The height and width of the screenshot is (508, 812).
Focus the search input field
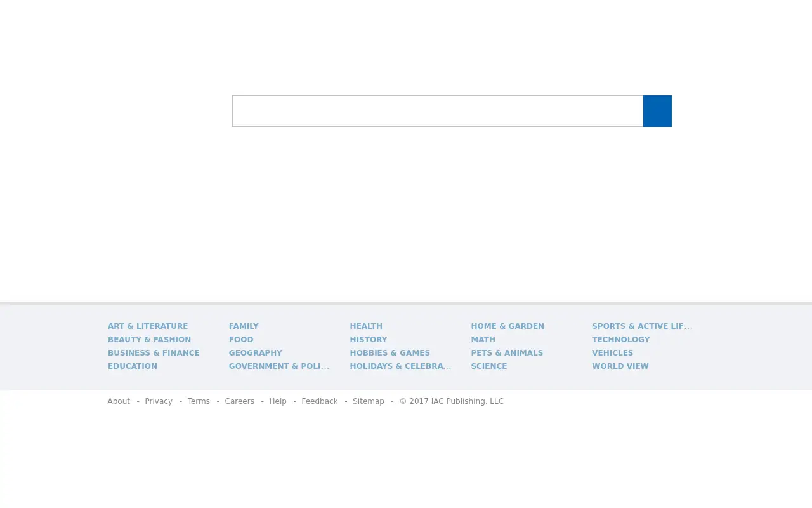(x=438, y=111)
